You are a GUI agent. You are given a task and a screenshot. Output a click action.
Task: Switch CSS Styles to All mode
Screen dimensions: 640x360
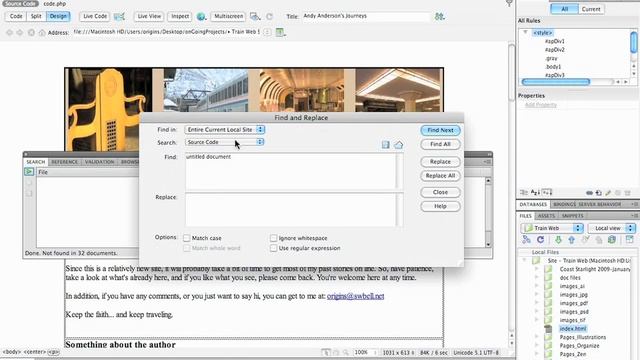(x=564, y=9)
